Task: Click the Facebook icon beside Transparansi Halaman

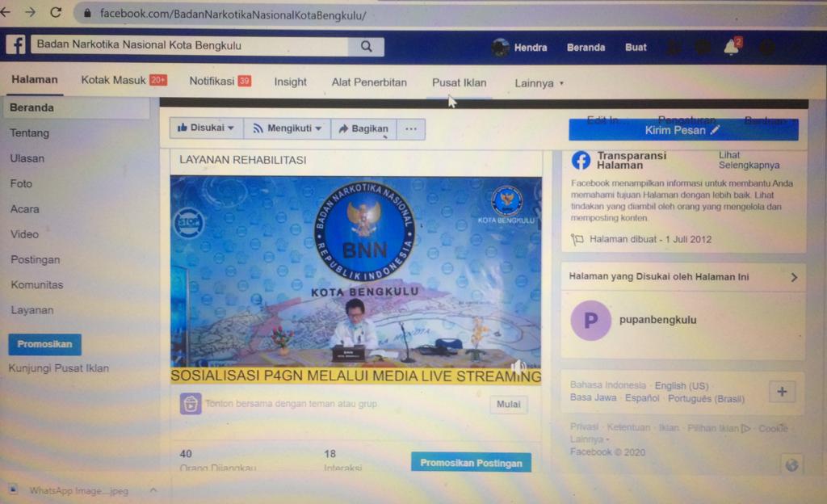Action: click(x=581, y=160)
